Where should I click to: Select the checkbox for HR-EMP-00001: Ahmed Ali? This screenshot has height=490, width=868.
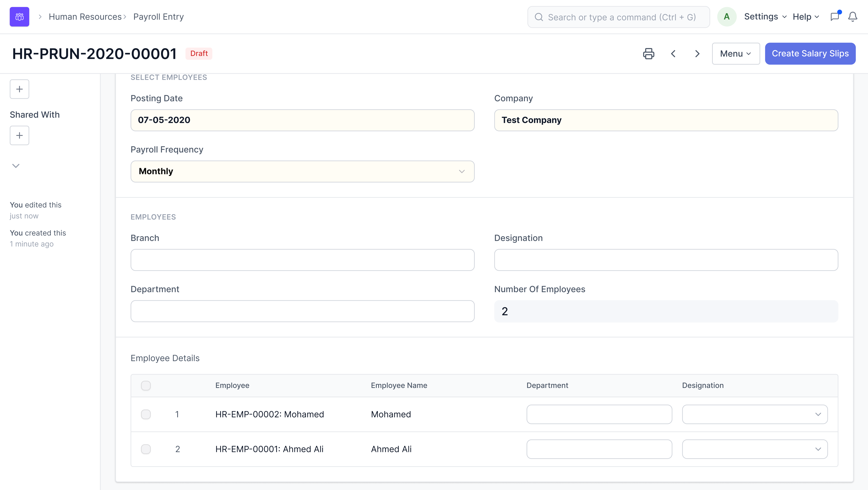(x=146, y=449)
